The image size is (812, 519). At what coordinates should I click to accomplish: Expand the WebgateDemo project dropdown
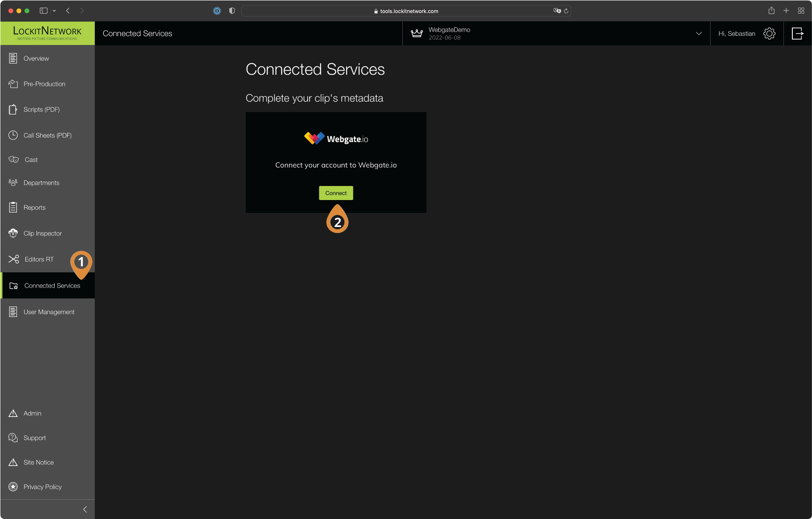[x=699, y=33]
